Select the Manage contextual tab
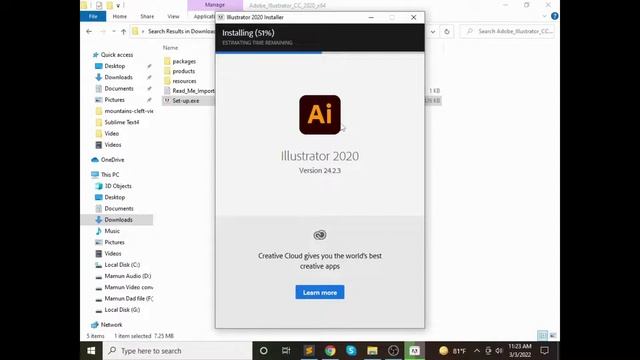 point(215,5)
